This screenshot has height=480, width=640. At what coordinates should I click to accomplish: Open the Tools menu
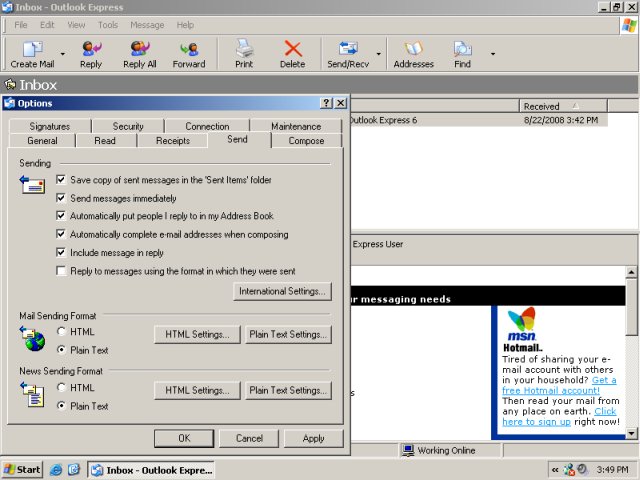(x=108, y=25)
